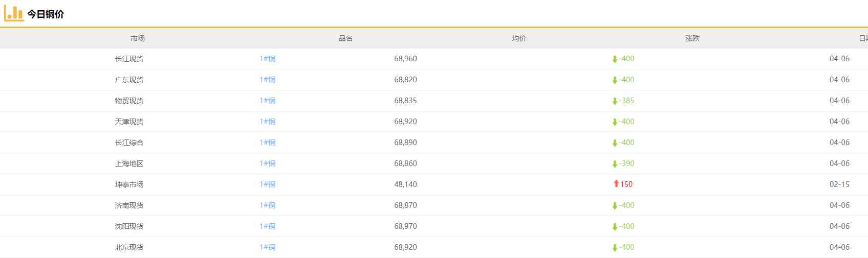
Task: Open the 1#铜 link for 长江现货
Action: 267,59
